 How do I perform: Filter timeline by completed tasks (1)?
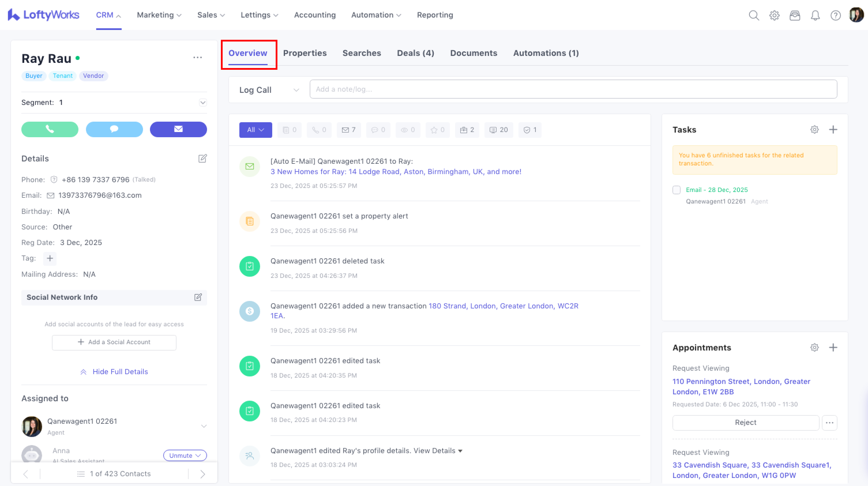click(530, 130)
